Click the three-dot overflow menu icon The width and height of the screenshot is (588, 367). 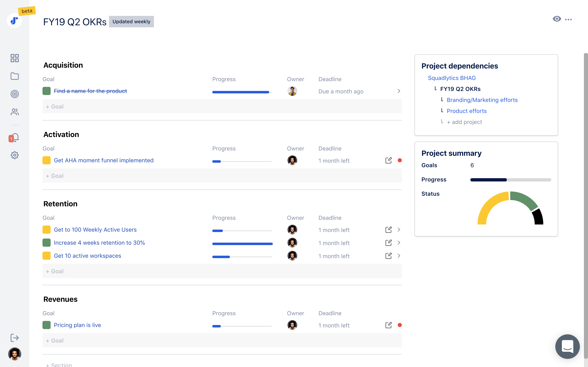point(569,19)
